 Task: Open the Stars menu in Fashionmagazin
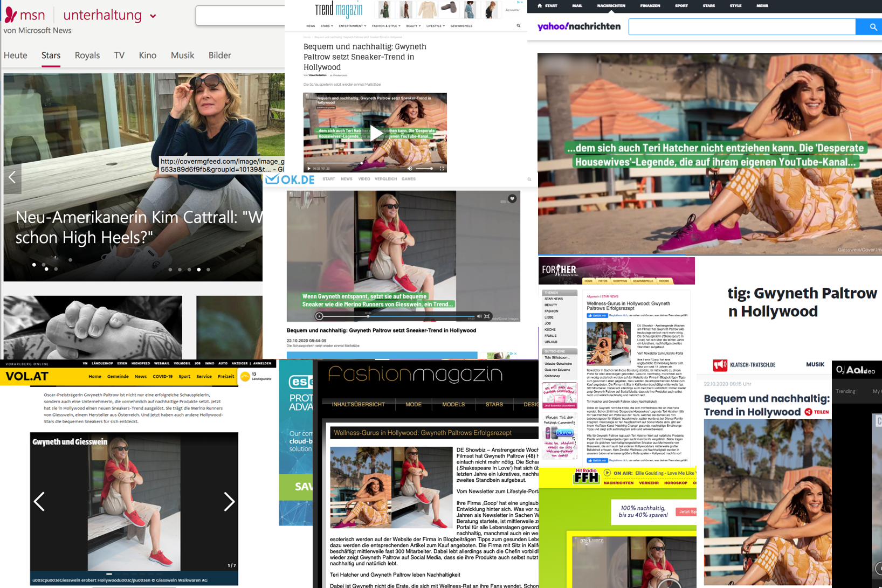494,404
